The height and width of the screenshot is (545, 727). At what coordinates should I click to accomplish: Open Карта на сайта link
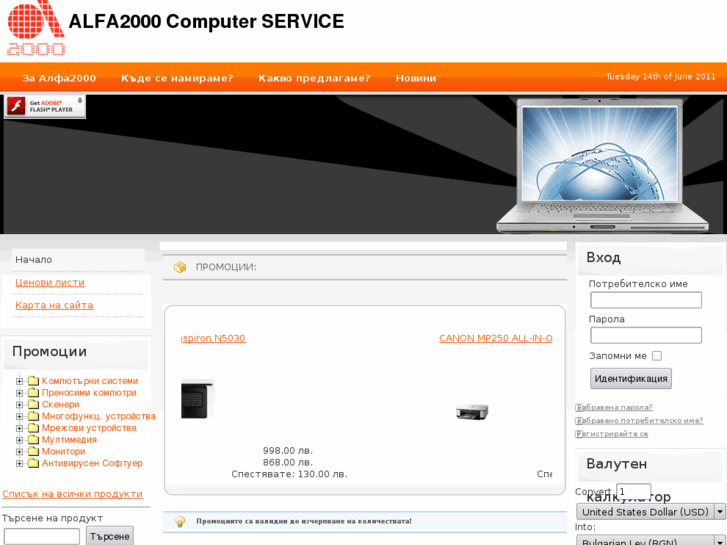[x=54, y=305]
